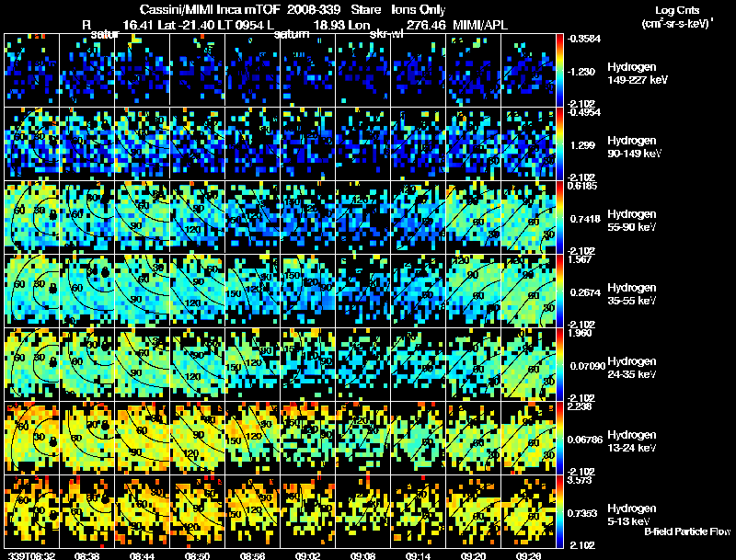Click the '09:08' time axis label

pyautogui.click(x=362, y=555)
